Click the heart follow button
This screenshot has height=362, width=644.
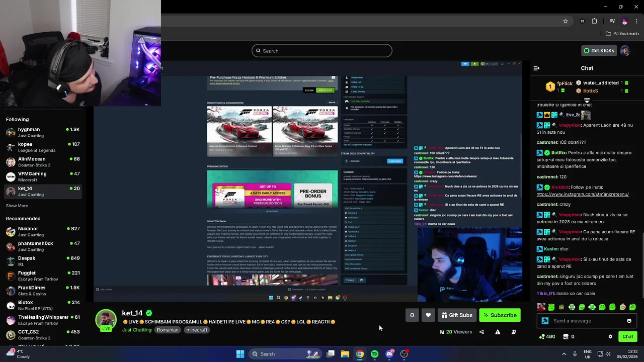point(428,315)
